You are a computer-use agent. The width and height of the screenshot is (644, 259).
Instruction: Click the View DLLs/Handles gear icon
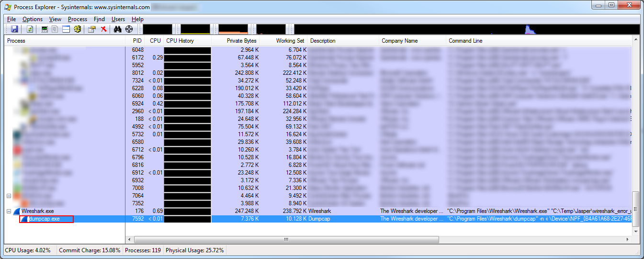tap(77, 29)
